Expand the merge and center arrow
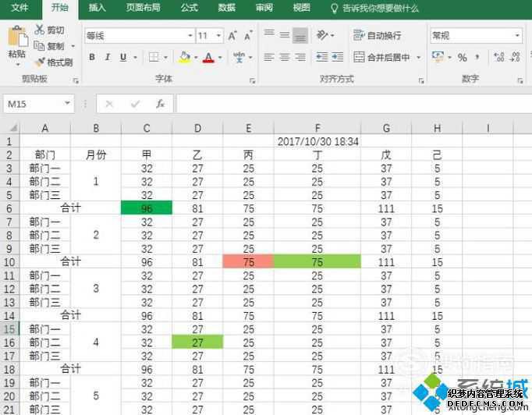 coord(418,58)
